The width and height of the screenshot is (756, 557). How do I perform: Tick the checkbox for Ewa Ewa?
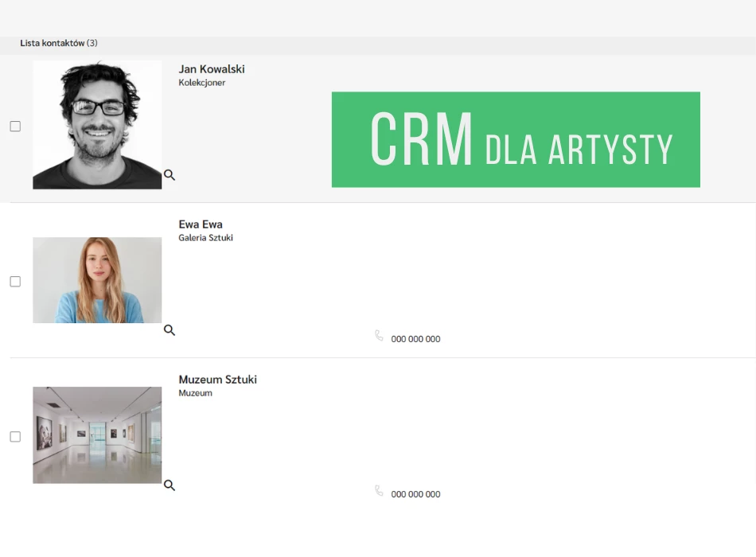(x=15, y=282)
